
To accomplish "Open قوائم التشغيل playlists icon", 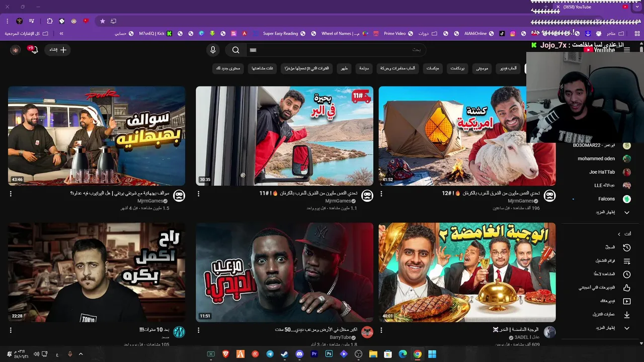I will (x=626, y=261).
